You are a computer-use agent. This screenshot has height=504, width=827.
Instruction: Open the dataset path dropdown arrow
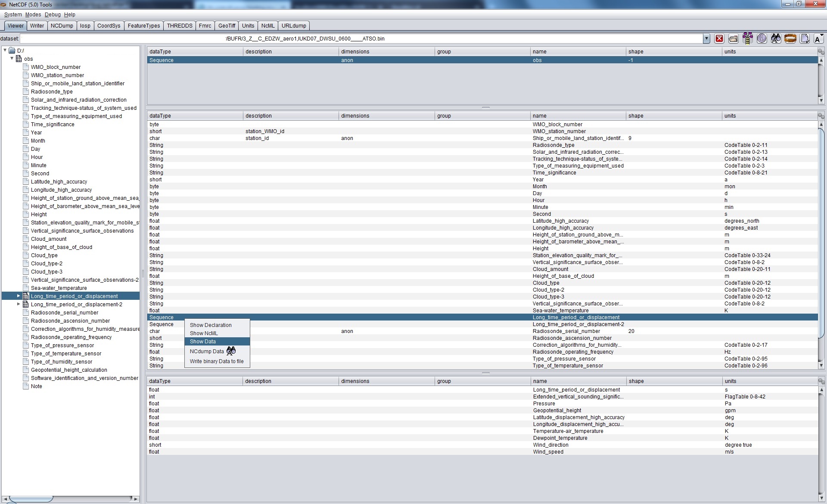(706, 39)
